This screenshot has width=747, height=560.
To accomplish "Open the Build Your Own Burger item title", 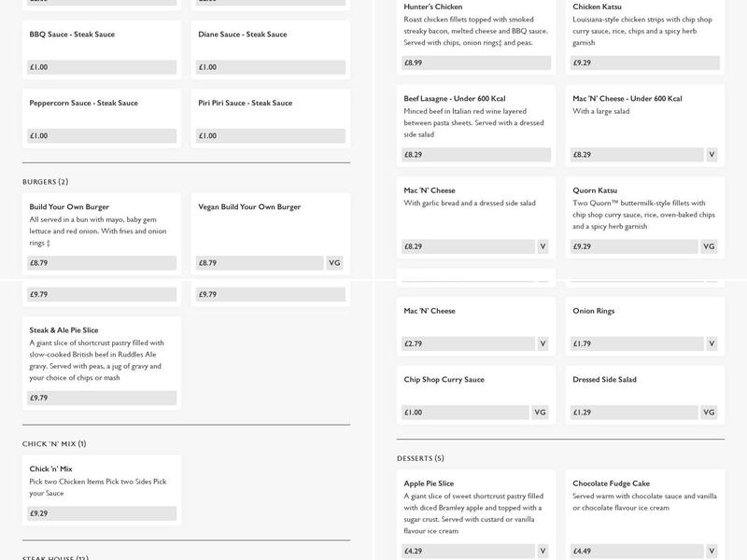I will pyautogui.click(x=69, y=207).
